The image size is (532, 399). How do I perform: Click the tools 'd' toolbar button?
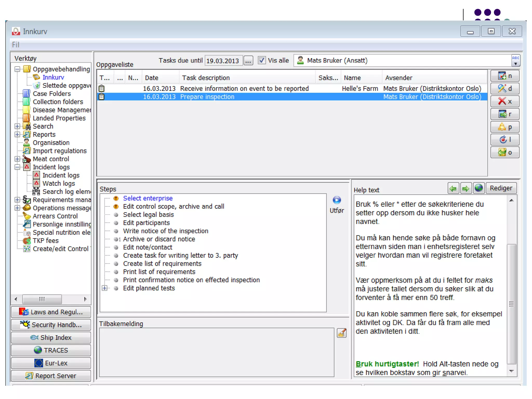tap(504, 89)
